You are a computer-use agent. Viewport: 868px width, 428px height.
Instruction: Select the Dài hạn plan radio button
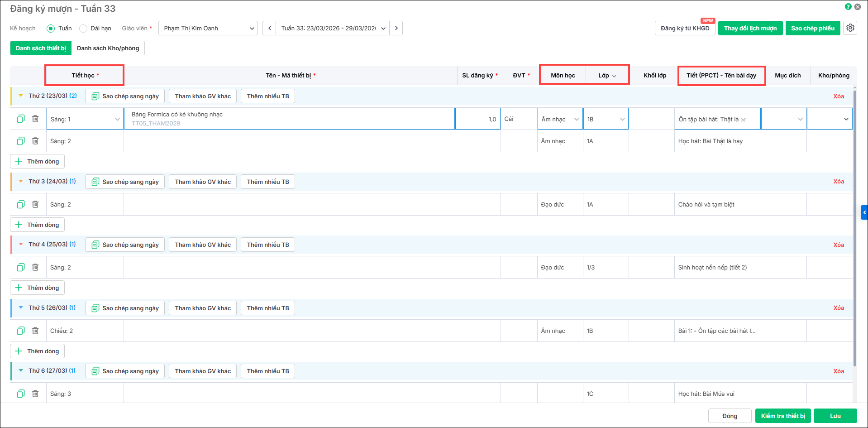83,28
